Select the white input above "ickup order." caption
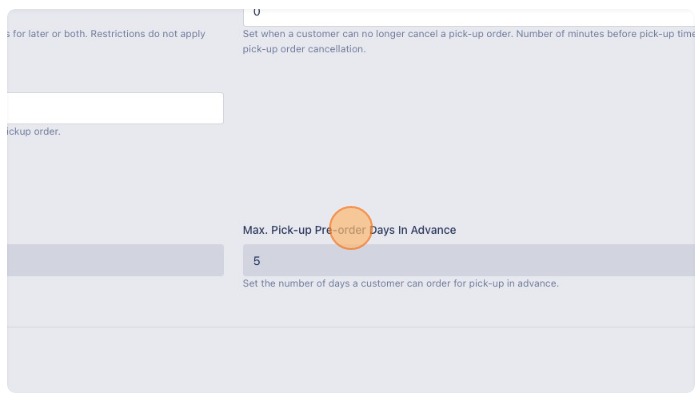Screen dimensions: 700x402 pos(115,108)
